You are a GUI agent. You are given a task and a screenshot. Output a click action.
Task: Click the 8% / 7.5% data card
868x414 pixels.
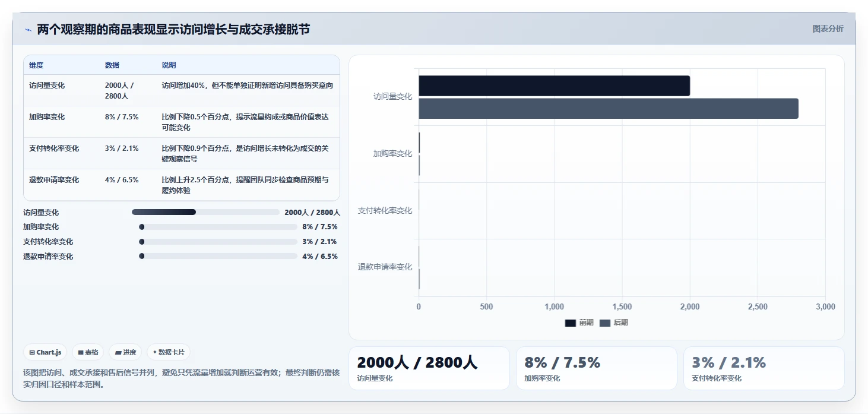click(597, 368)
